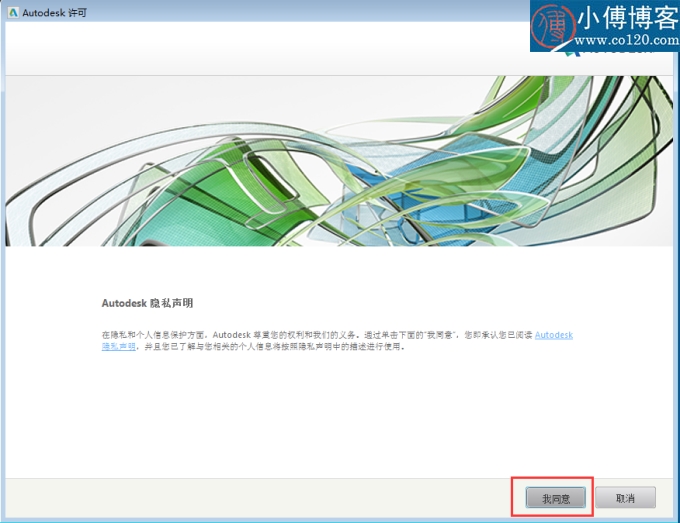Screen dimensions: 680x523
Task: Click the Autodesk 许可 window title text
Action: [55, 13]
